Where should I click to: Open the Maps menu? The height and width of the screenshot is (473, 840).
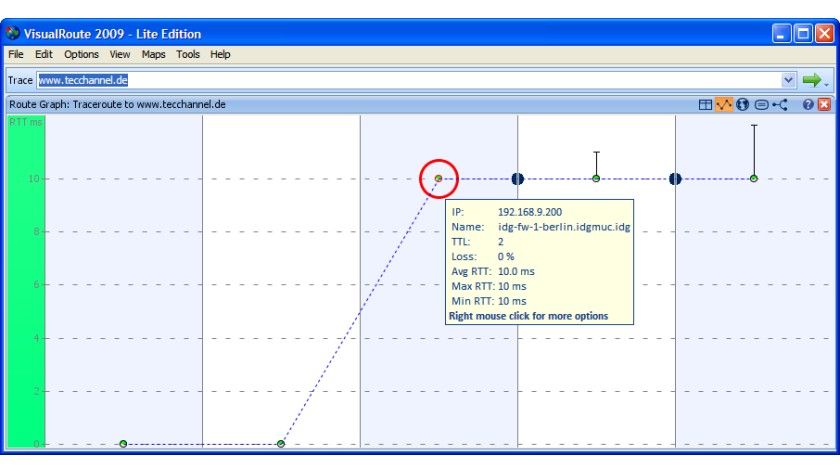(154, 55)
